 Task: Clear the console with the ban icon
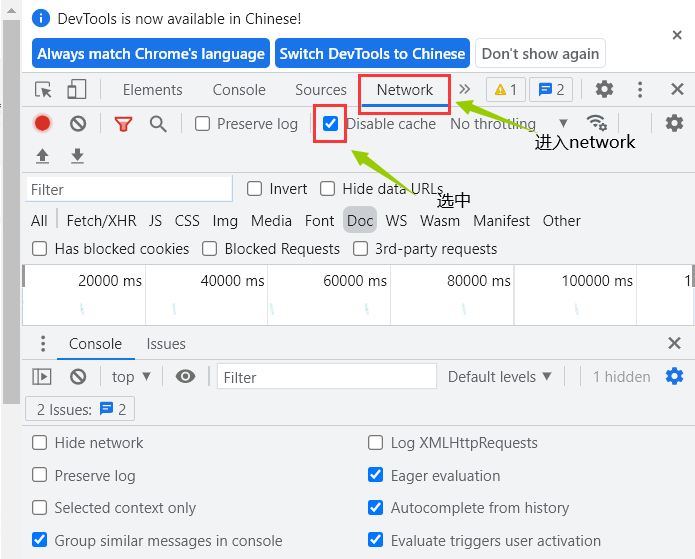pos(78,377)
